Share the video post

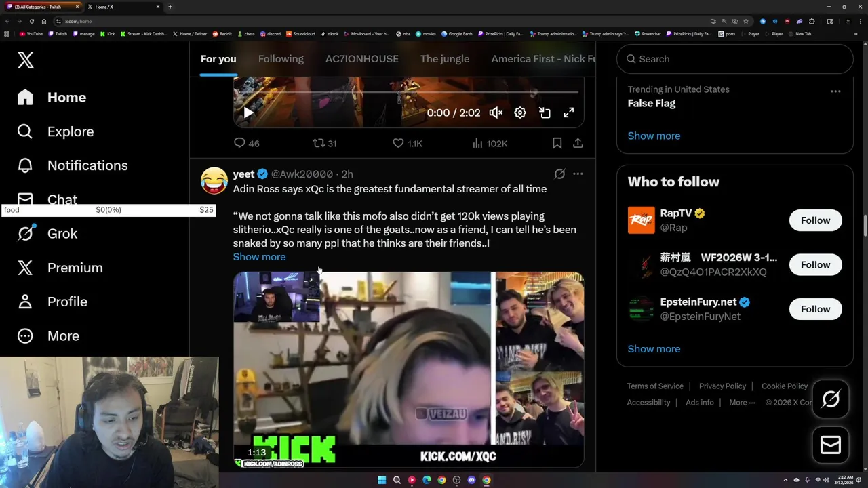click(578, 143)
